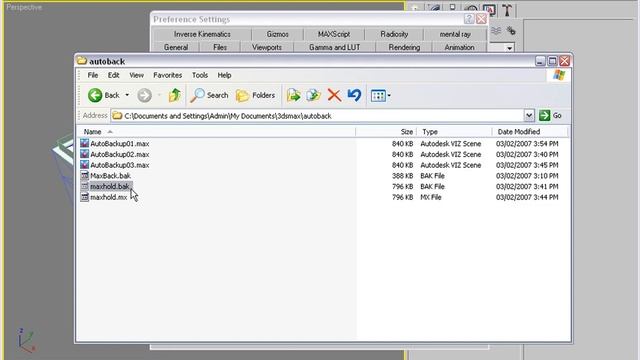Image resolution: width=640 pixels, height=360 pixels.
Task: Sort by the Date Modified column header
Action: pos(530,132)
